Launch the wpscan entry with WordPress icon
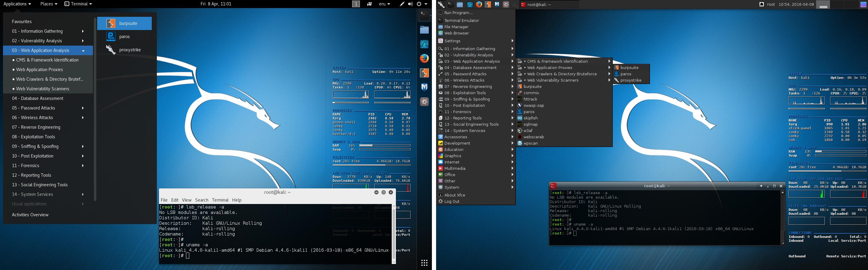 pyautogui.click(x=530, y=143)
